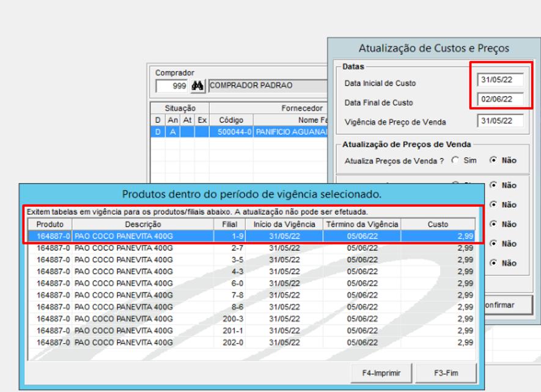The width and height of the screenshot is (541, 392).
Task: Click the Filial column header
Action: tap(229, 224)
